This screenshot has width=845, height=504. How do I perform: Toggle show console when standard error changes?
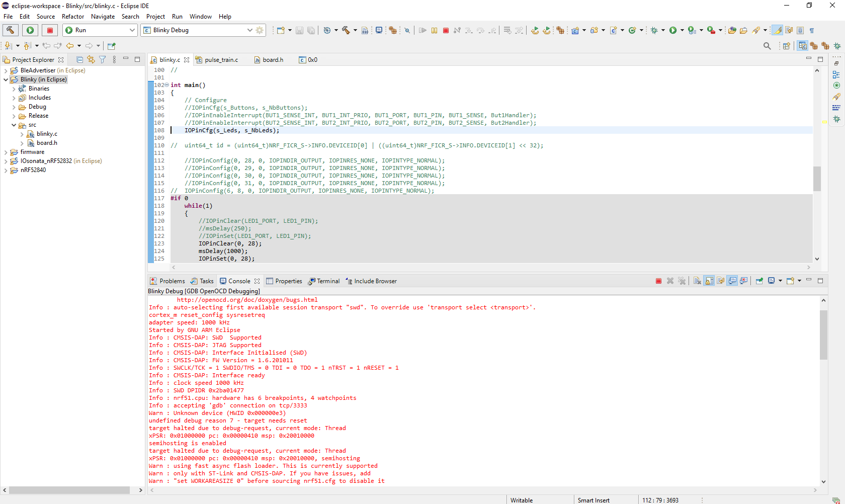[x=744, y=281]
